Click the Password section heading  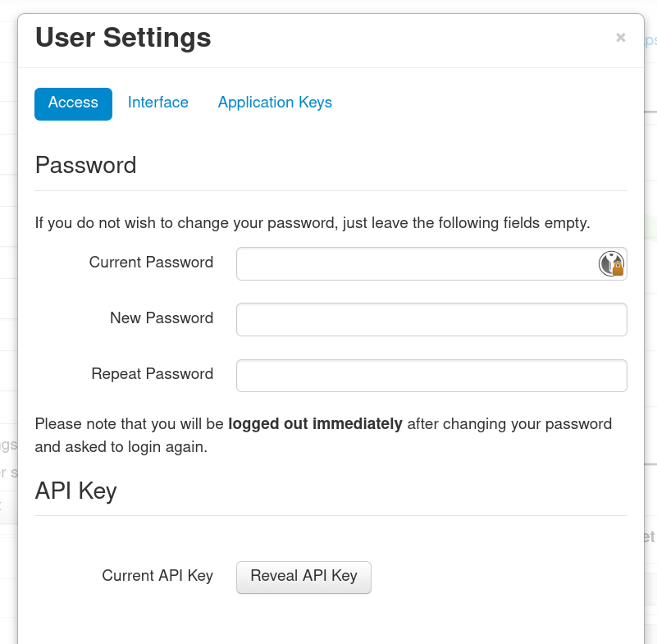point(85,166)
